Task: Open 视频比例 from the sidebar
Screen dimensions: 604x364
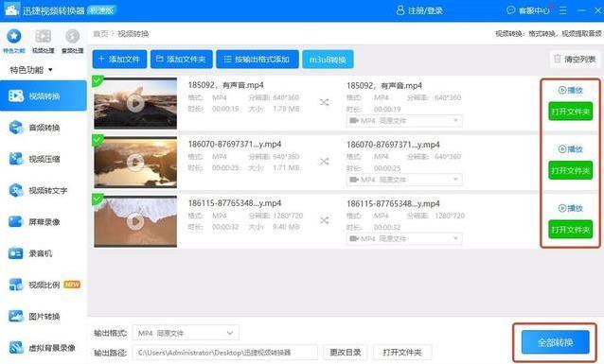Action: (44, 285)
